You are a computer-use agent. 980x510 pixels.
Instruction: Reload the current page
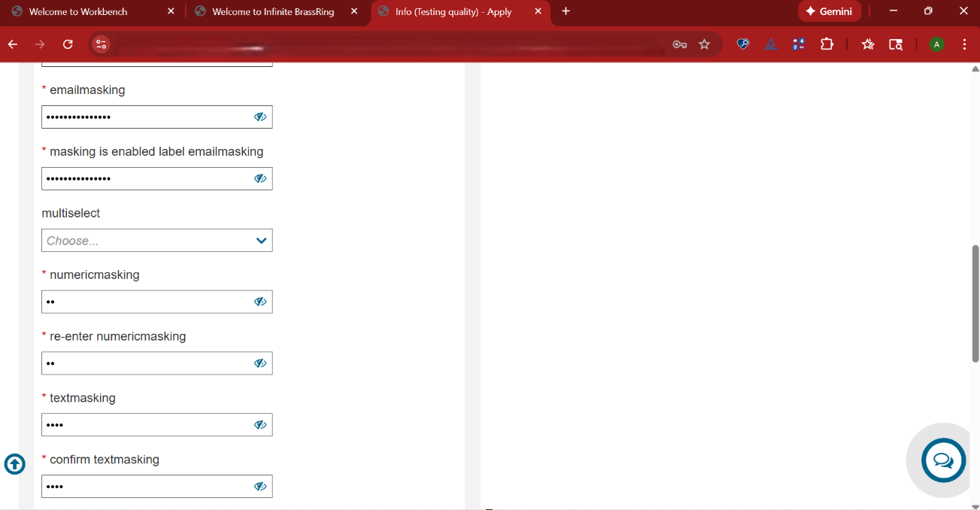click(68, 44)
